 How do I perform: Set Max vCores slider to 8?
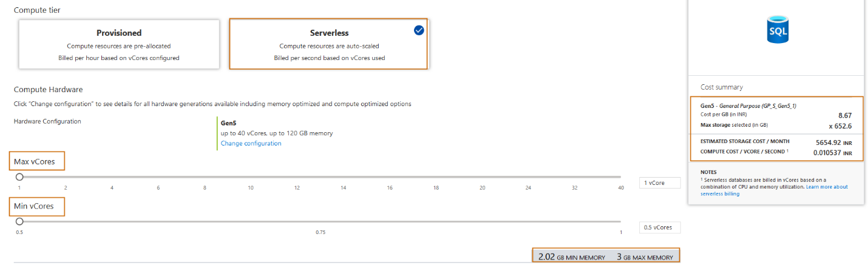(205, 177)
